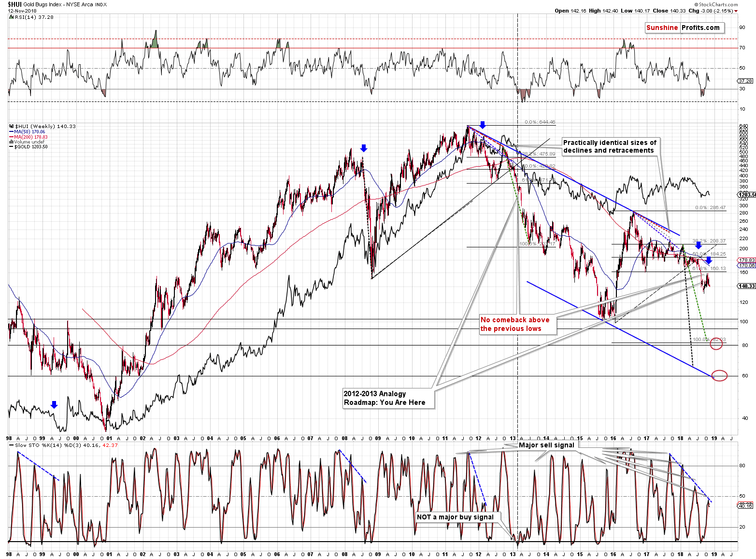Click the '50.0%: 184.25' Fibonacci label
The width and height of the screenshot is (756, 559).
coord(709,254)
